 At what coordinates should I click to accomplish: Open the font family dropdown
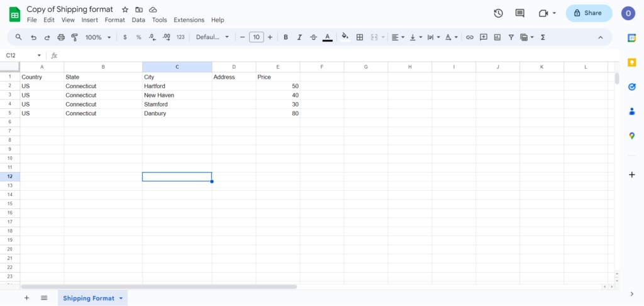(x=213, y=37)
